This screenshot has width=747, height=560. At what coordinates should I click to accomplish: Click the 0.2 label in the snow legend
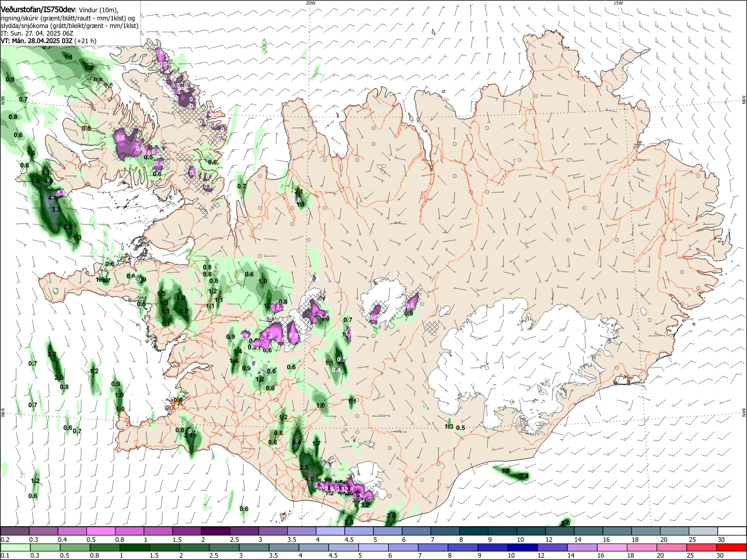pyautogui.click(x=5, y=540)
